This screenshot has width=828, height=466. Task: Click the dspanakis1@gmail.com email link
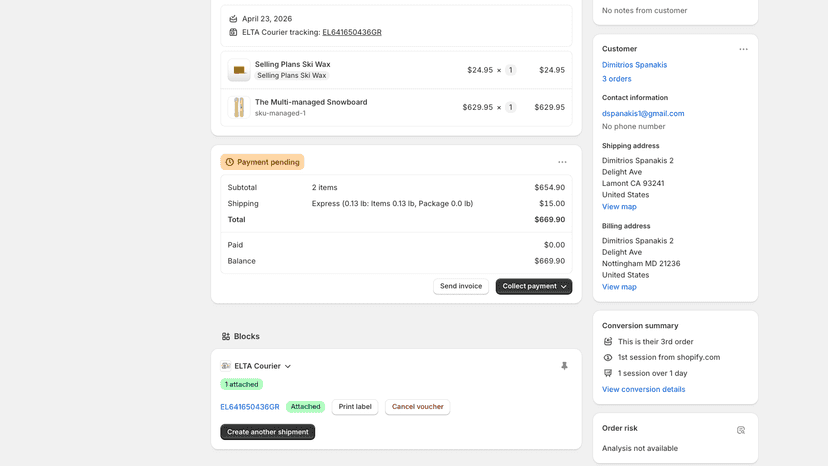click(643, 114)
